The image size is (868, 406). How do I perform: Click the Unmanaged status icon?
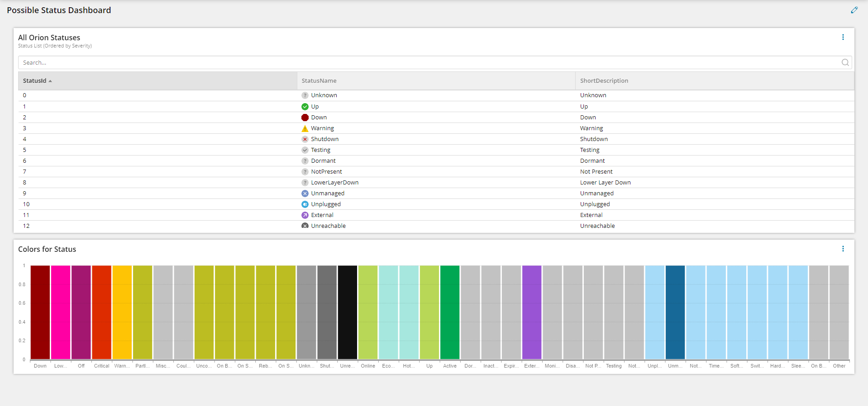[x=305, y=194]
